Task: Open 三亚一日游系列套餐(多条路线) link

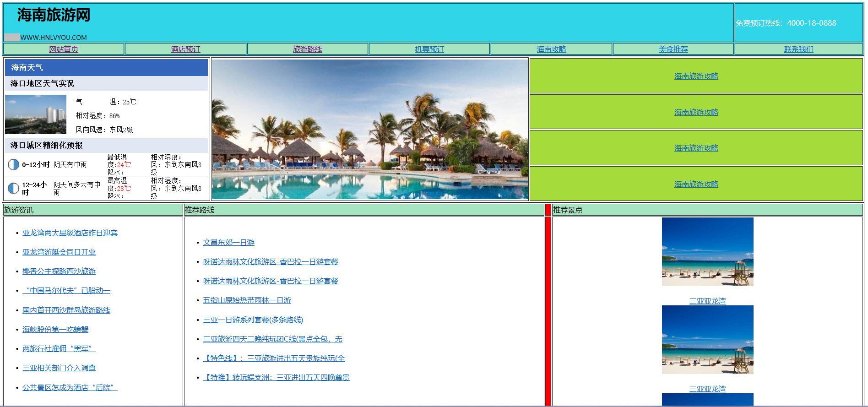Action: click(253, 320)
